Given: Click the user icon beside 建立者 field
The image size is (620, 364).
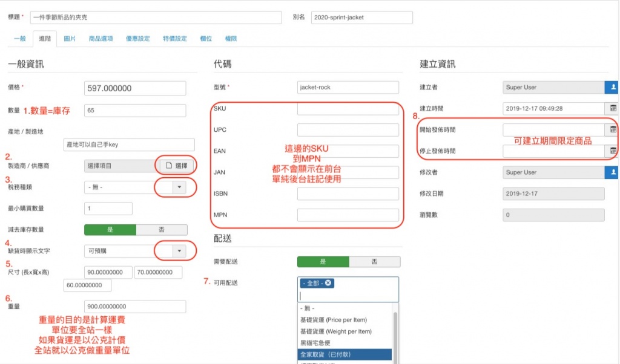Looking at the screenshot, I should (x=612, y=88).
